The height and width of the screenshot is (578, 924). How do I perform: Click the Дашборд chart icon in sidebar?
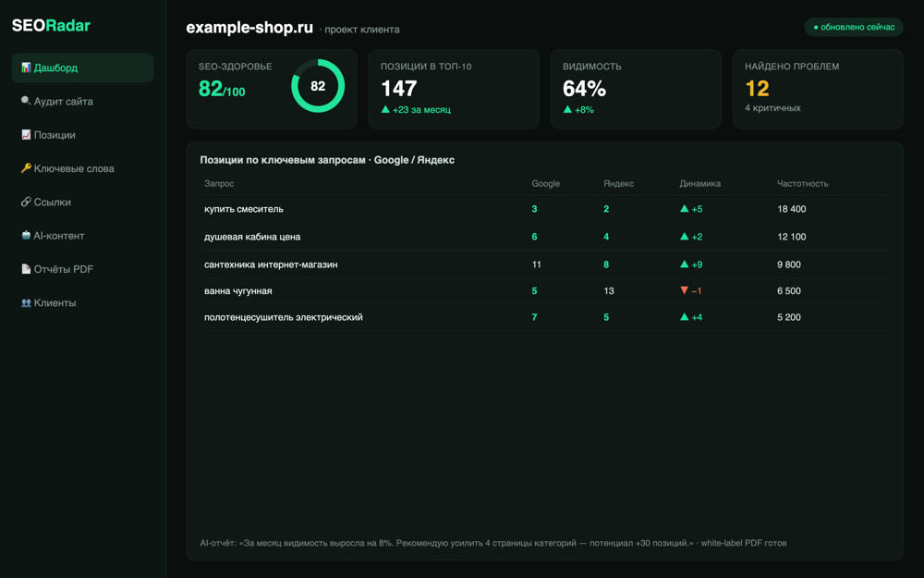click(26, 68)
